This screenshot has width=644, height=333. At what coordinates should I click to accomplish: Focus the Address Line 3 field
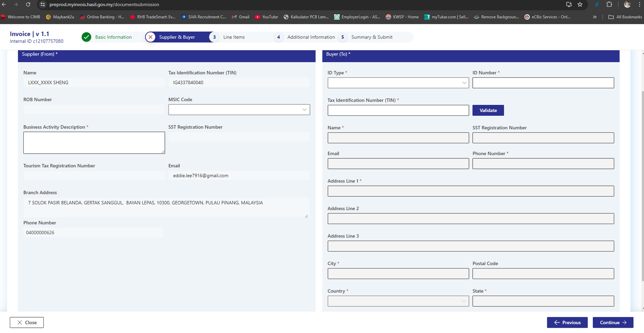(471, 246)
